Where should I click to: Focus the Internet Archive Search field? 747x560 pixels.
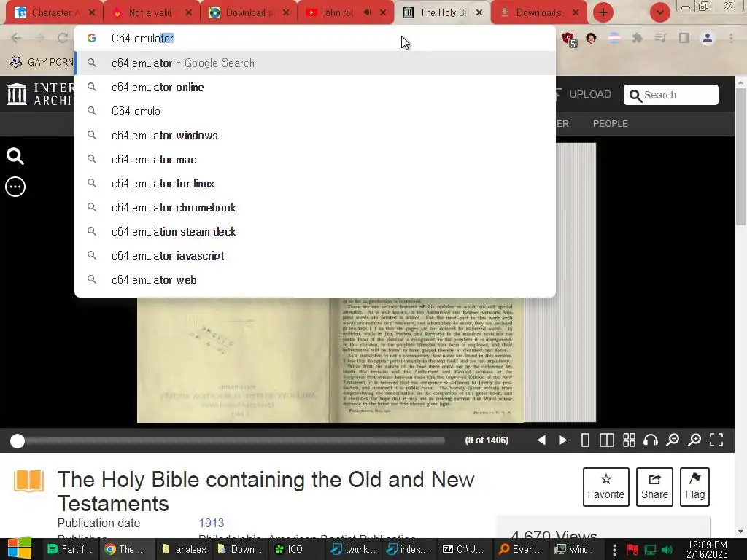(671, 95)
